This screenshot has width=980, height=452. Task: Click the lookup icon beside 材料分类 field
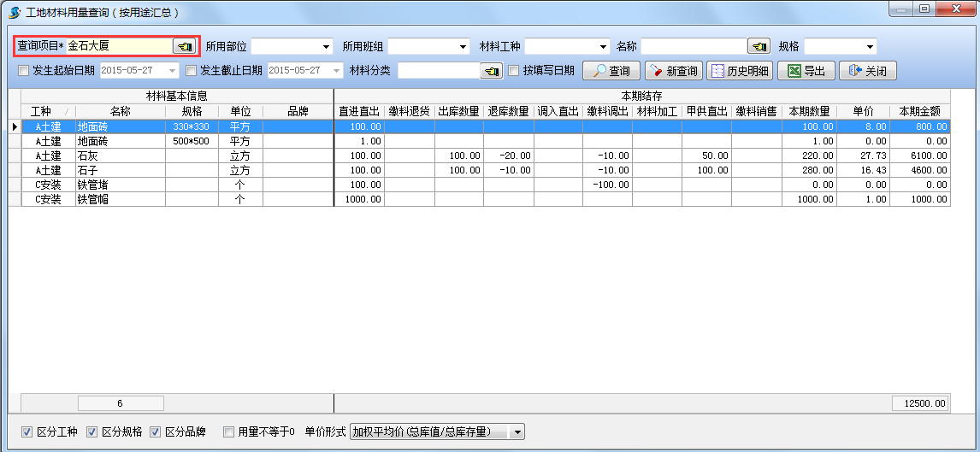[x=492, y=71]
